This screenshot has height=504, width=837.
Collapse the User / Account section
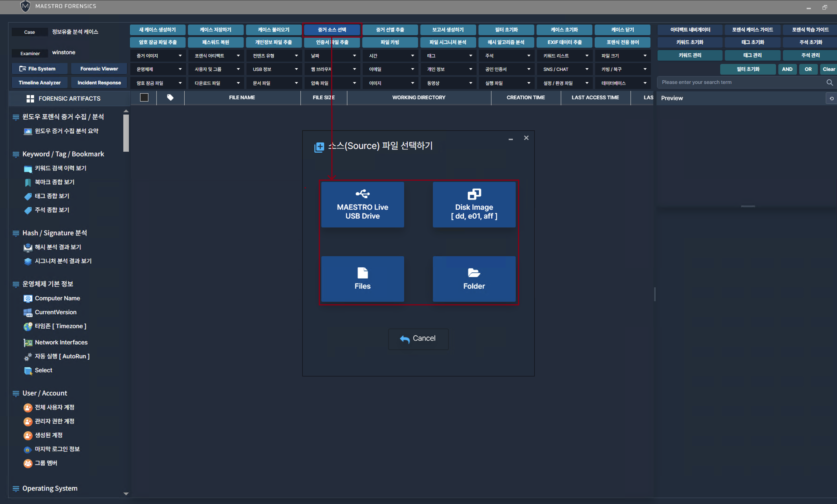point(16,393)
